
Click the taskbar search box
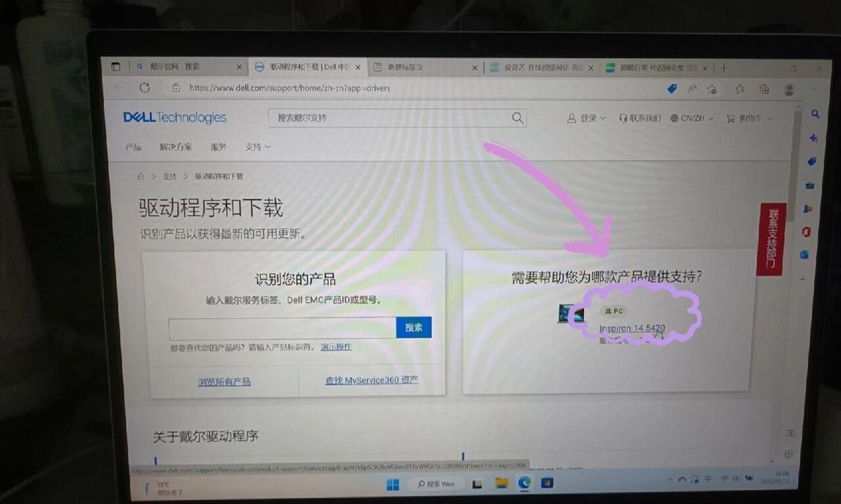pos(436,484)
